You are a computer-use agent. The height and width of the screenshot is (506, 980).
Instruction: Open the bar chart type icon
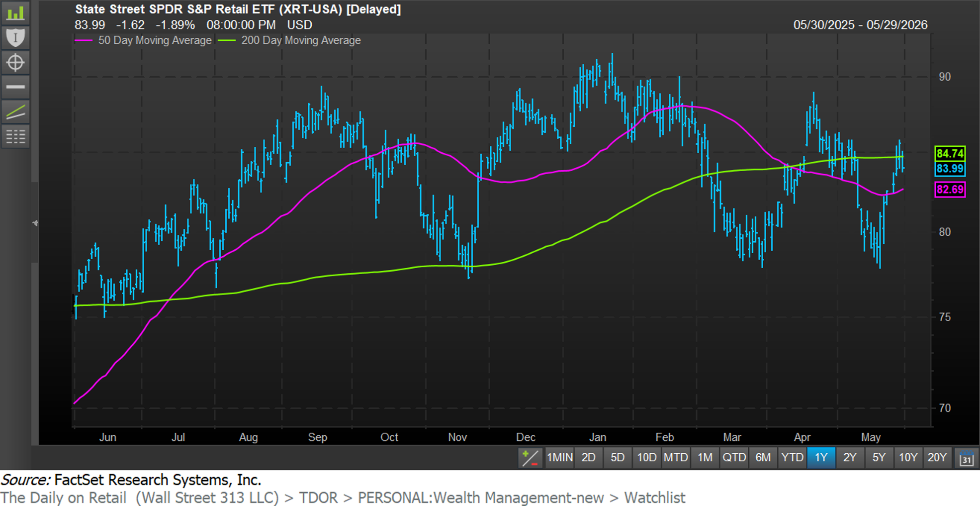15,13
